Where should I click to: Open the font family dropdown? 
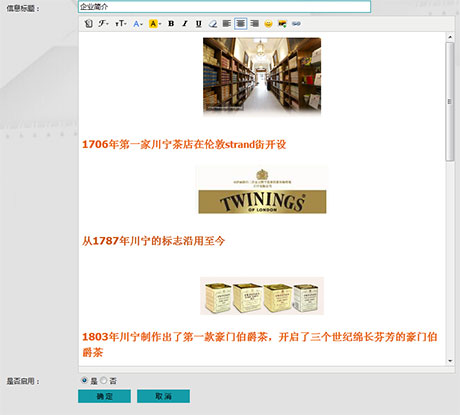coord(103,24)
